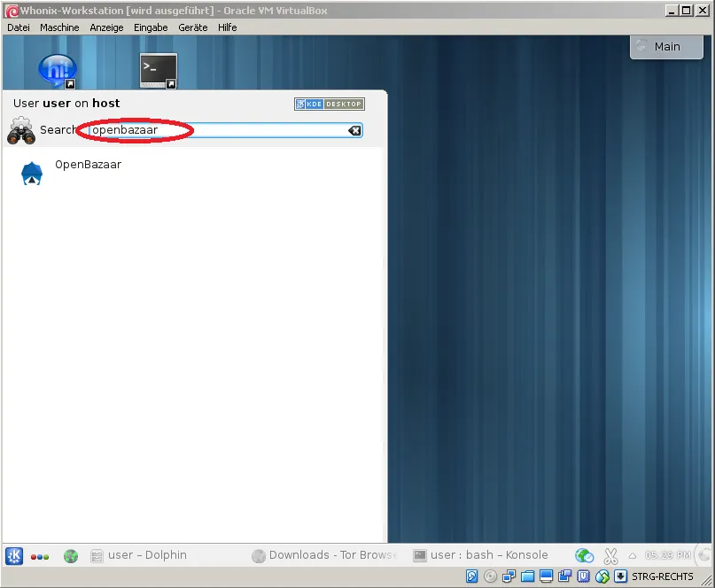Click the VirtualBox title bar icon
The width and height of the screenshot is (715, 588).
[x=12, y=11]
